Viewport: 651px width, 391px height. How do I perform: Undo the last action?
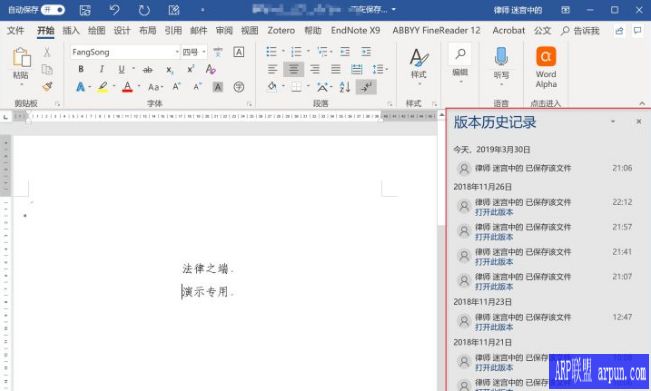115,10
